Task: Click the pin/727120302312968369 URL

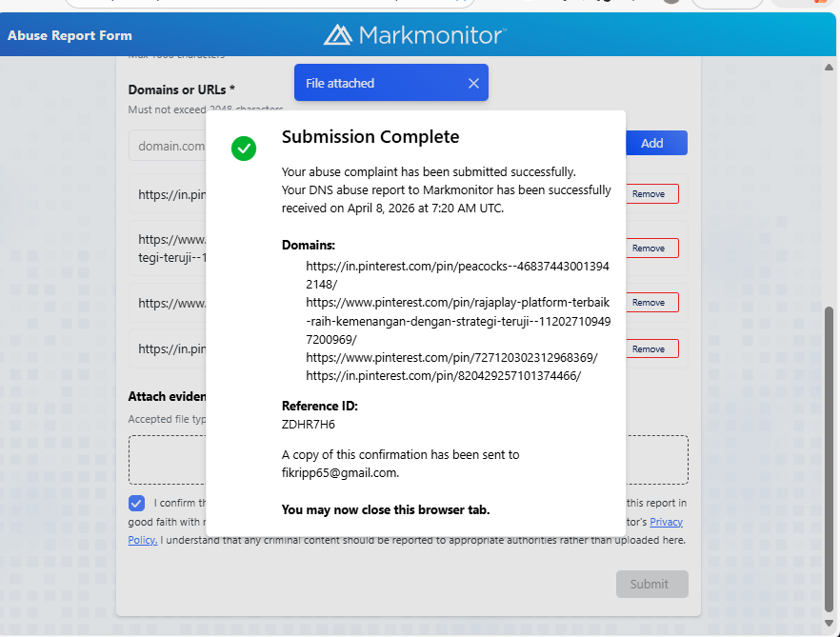Action: tap(451, 357)
